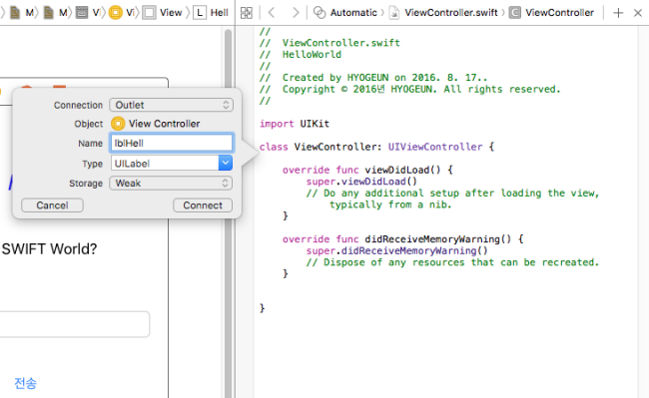Screen dimensions: 649x398
Task: Click the super.viewDidLoad() call
Action: click(361, 182)
